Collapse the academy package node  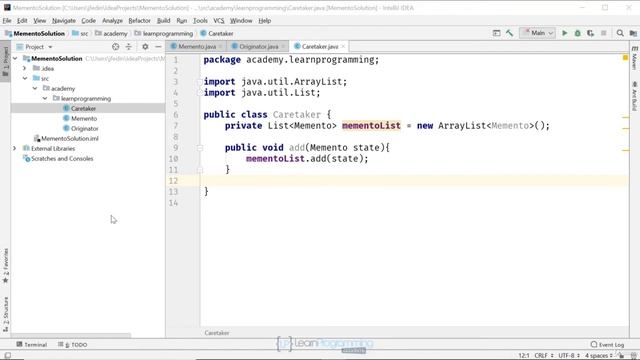point(35,88)
